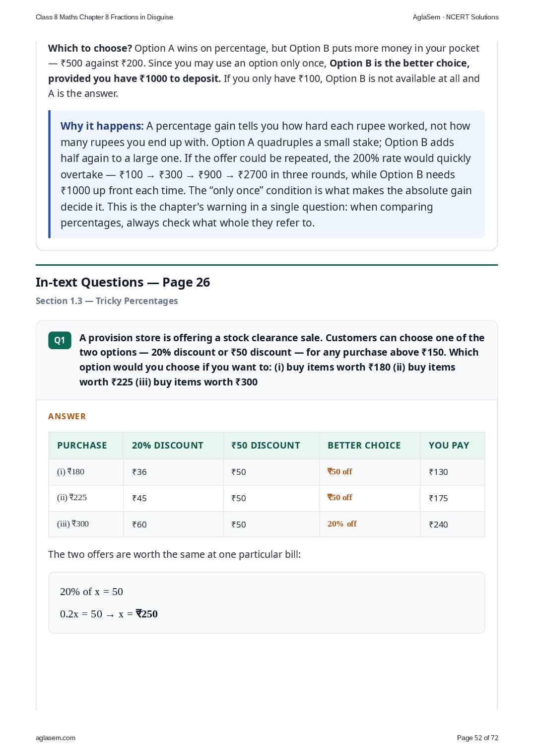
Task: Click the aglasem.com footer link
Action: pos(56,738)
